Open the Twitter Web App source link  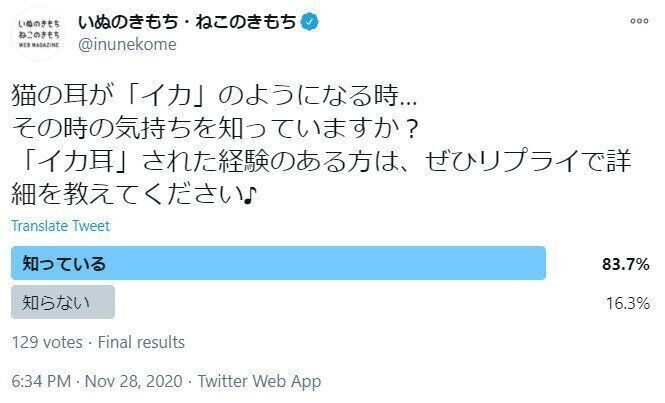(x=259, y=381)
